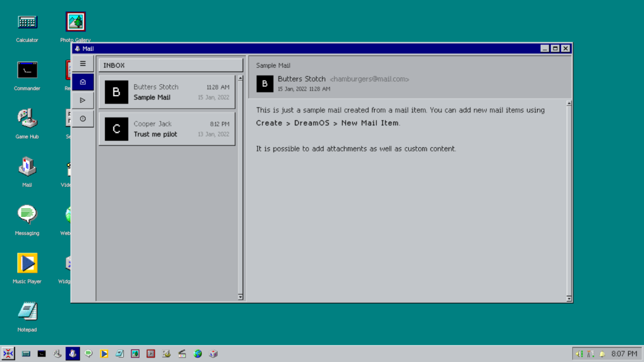Open Game Hub from the desktop
Screen dimensions: 644x362
[26, 118]
